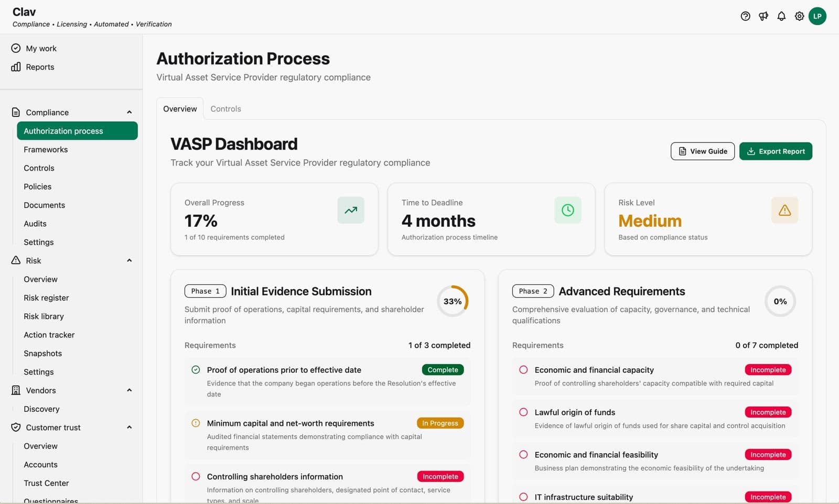Click the Risk warning icon in sidebar
This screenshot has width=839, height=504.
coord(15,260)
